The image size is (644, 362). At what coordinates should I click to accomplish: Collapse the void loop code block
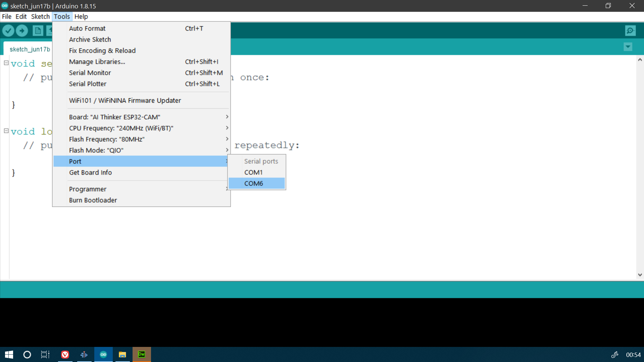[6, 131]
